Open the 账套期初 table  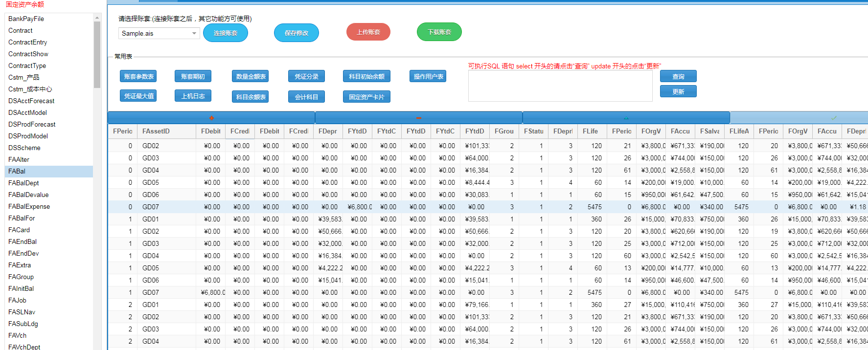(193, 76)
